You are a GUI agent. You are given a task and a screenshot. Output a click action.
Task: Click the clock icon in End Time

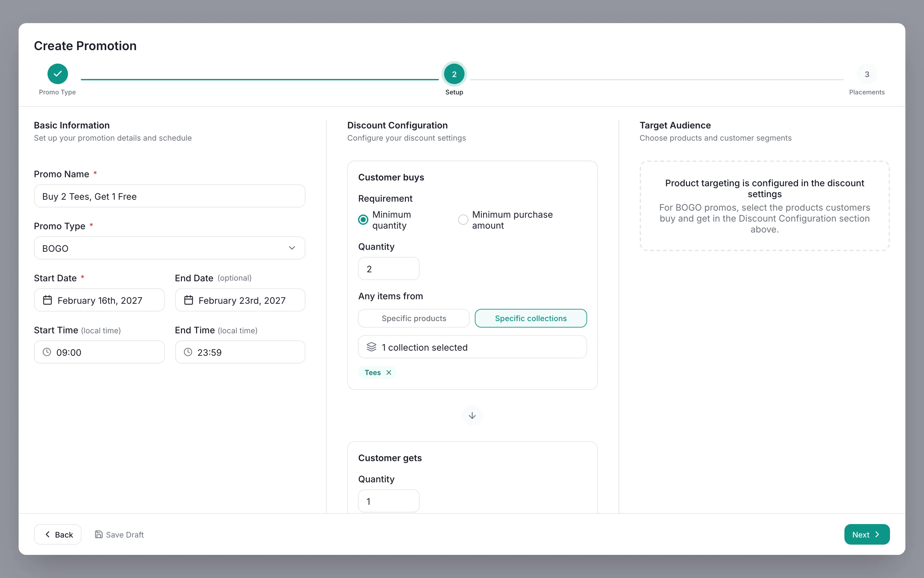coord(188,352)
